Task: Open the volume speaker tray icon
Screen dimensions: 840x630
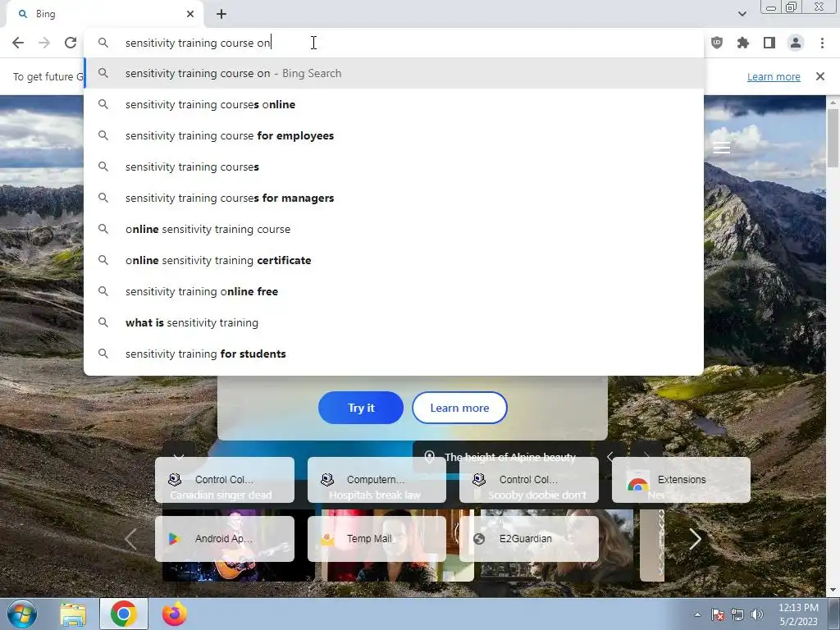Action: tap(757, 614)
